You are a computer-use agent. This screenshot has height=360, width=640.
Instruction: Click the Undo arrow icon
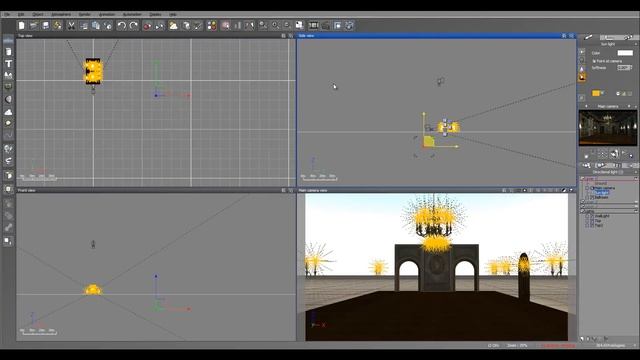[121, 26]
